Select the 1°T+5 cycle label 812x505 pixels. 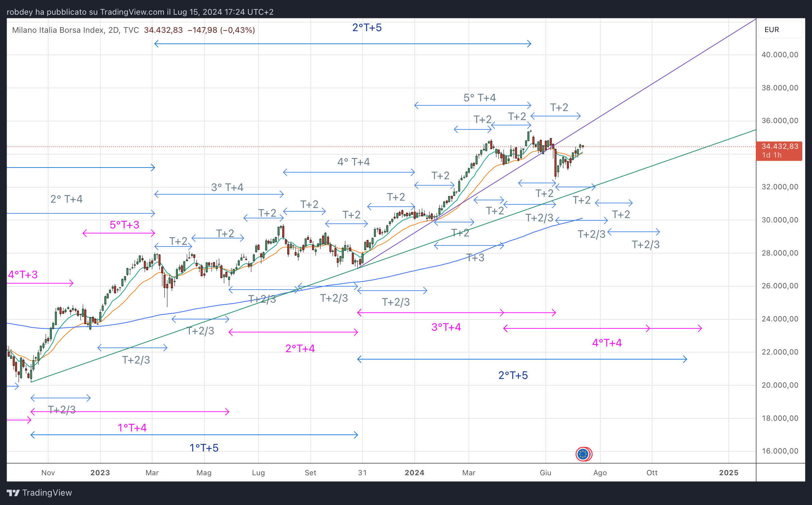point(204,448)
